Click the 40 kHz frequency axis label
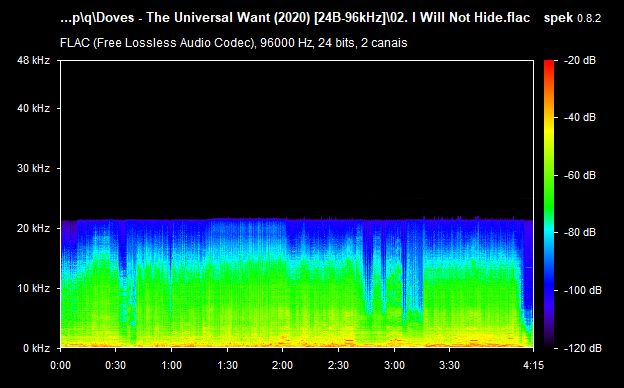Image resolution: width=624 pixels, height=388 pixels. click(x=33, y=108)
